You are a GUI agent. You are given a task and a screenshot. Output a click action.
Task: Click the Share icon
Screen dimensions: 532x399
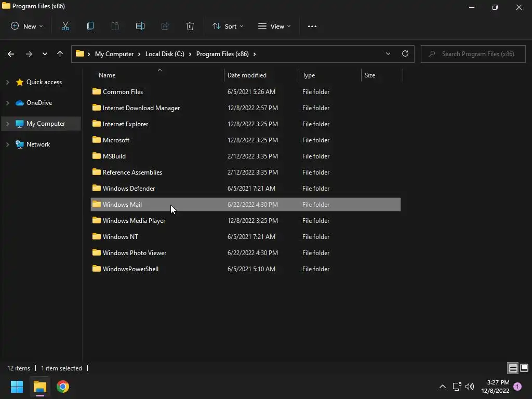coord(165,26)
